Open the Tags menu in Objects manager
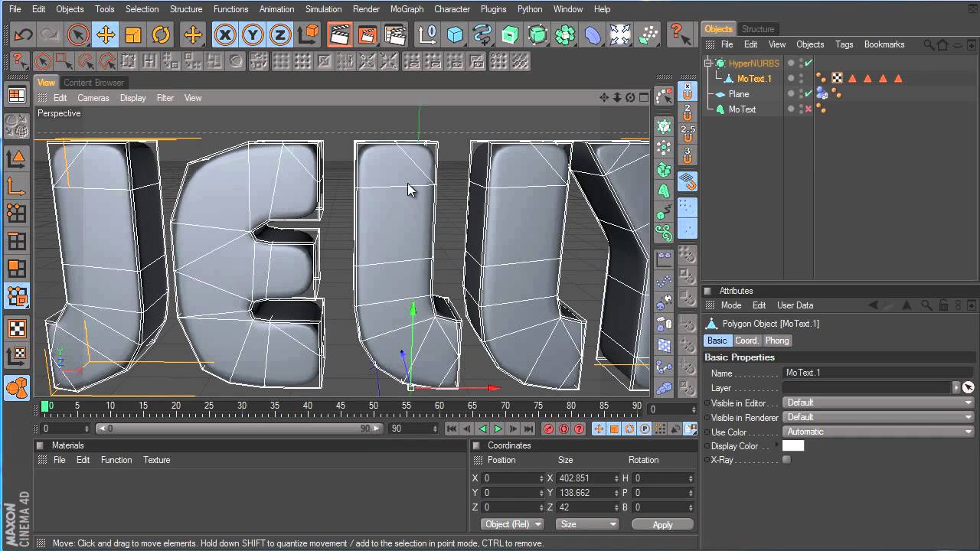The image size is (980, 551). coord(844,44)
